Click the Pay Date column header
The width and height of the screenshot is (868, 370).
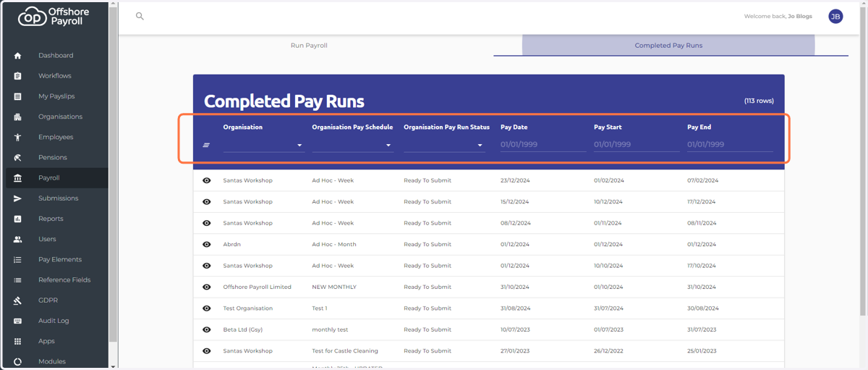pyautogui.click(x=514, y=127)
